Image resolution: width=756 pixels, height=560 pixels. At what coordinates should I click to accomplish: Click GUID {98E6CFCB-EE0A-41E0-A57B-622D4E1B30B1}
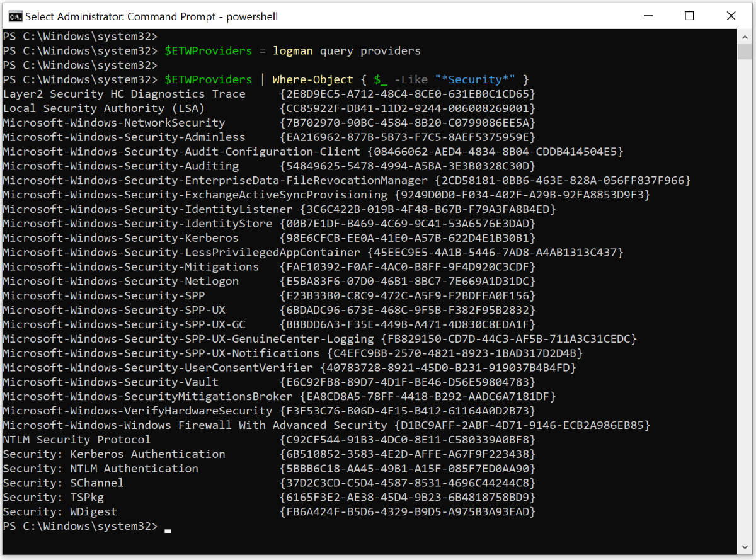408,238
